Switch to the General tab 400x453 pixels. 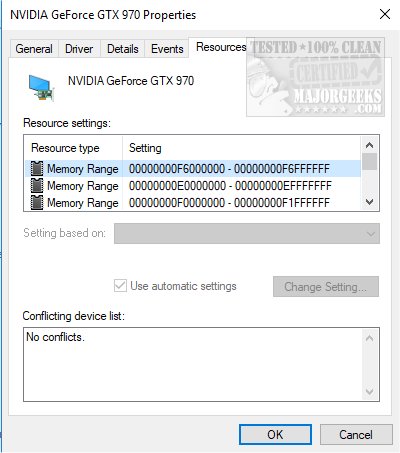(34, 49)
